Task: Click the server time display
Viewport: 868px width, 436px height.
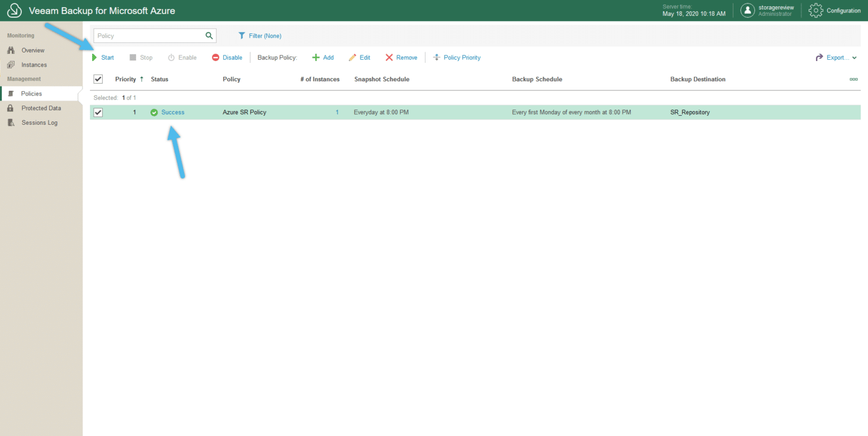Action: pyautogui.click(x=694, y=10)
